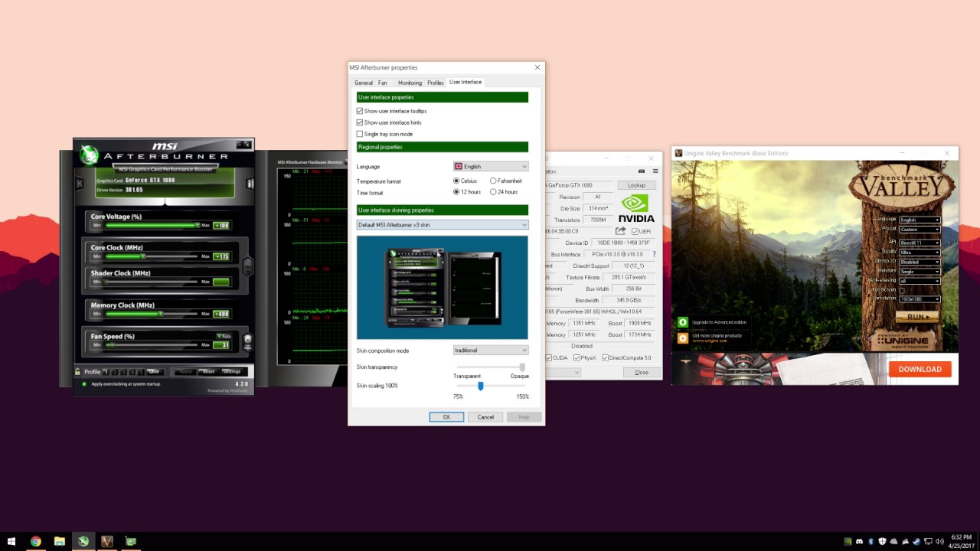
Task: Click the skin preview thumbnail
Action: [x=443, y=287]
